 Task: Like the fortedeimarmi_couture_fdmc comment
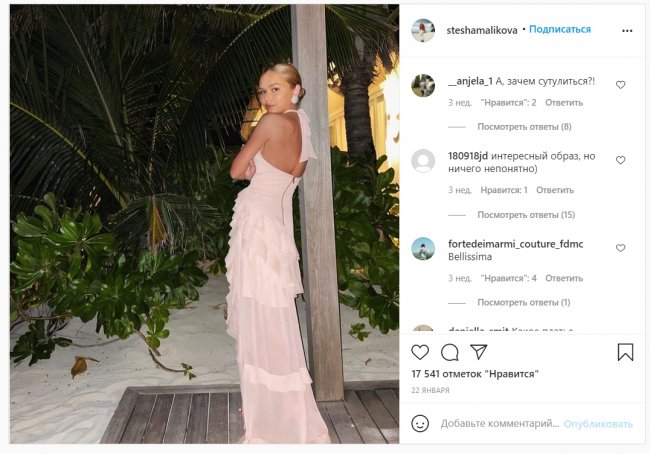coord(620,248)
